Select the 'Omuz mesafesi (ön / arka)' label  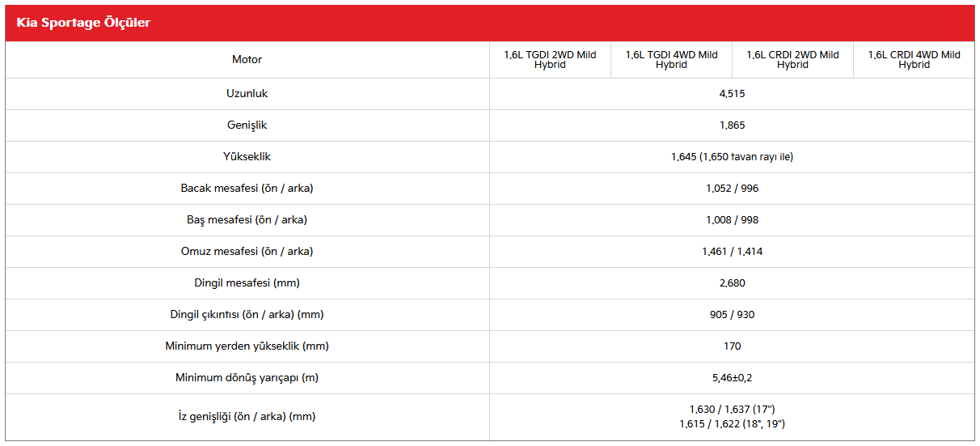(247, 252)
